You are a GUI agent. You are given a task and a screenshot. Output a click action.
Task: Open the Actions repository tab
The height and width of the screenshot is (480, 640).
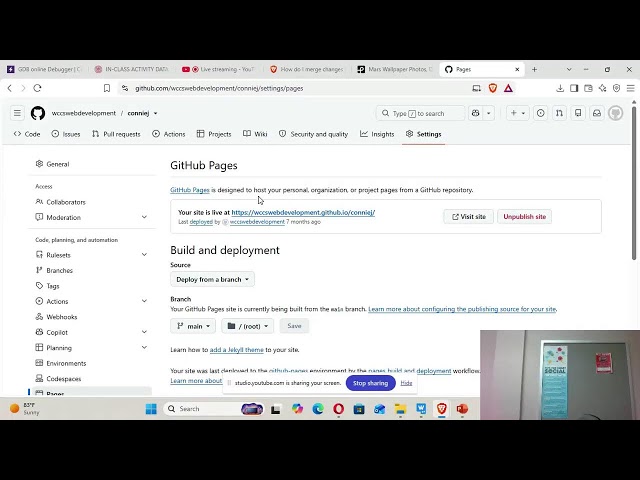coord(169,134)
